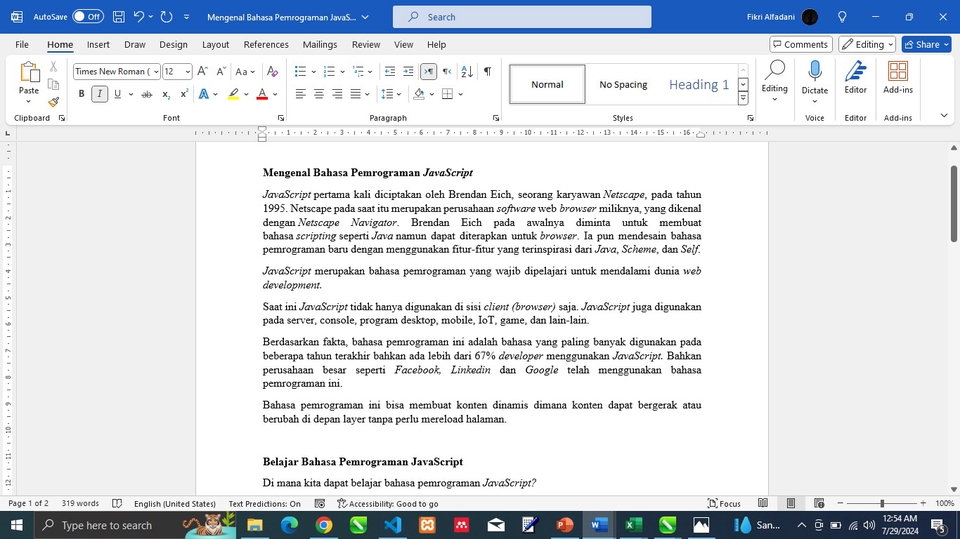Open Excel from the taskbar
960x539 pixels.
pos(633,525)
